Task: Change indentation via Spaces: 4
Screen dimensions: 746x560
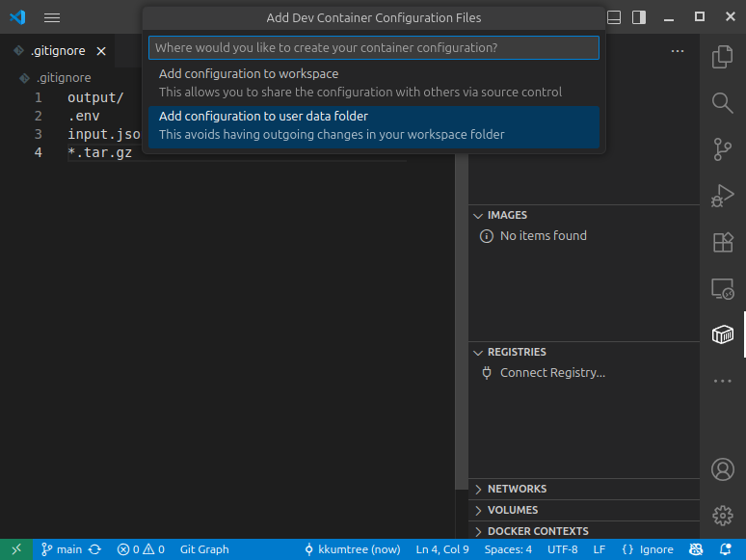Action: (508, 549)
